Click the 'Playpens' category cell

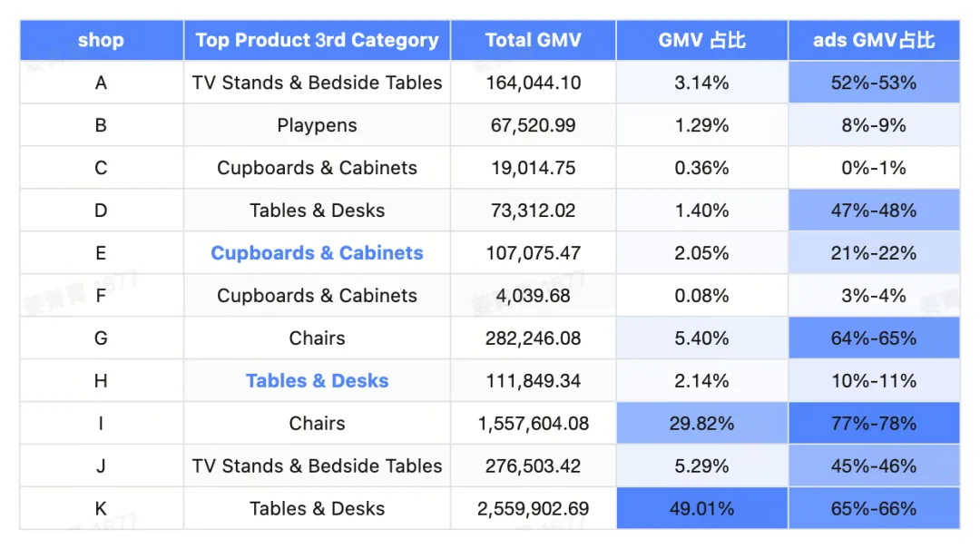[x=317, y=125]
